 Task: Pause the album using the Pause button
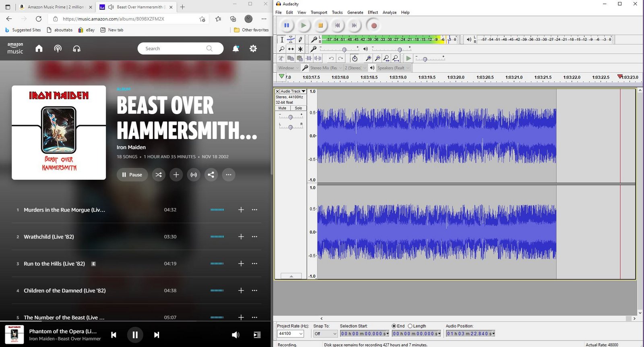click(x=132, y=175)
